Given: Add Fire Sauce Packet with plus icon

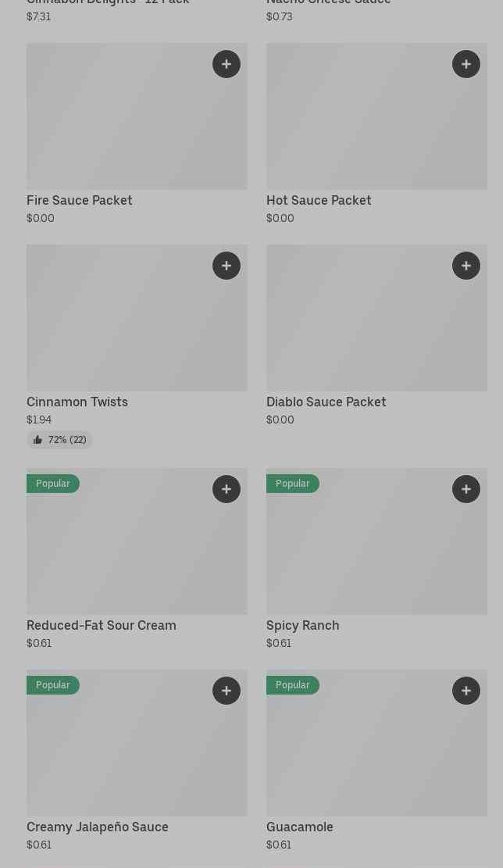Looking at the screenshot, I should (227, 64).
